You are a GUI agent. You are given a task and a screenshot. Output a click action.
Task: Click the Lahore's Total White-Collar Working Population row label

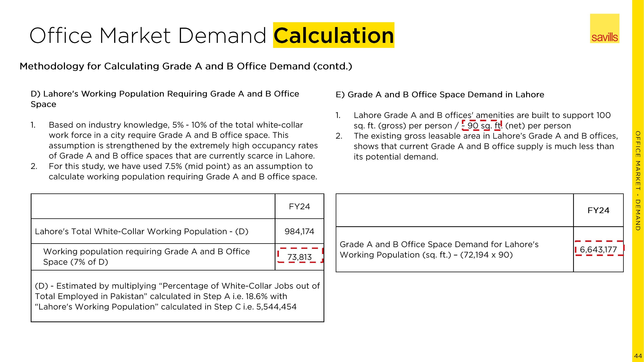coord(142,231)
